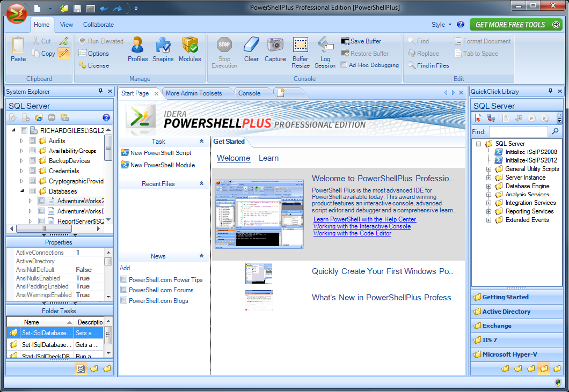Open the Snapins puzzle icon
The width and height of the screenshot is (569, 392).
[x=163, y=45]
